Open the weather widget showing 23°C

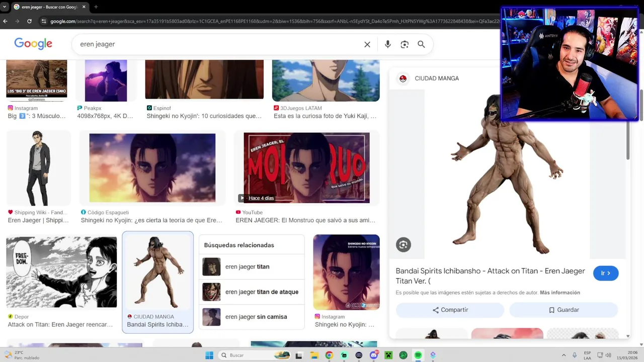[x=21, y=355]
